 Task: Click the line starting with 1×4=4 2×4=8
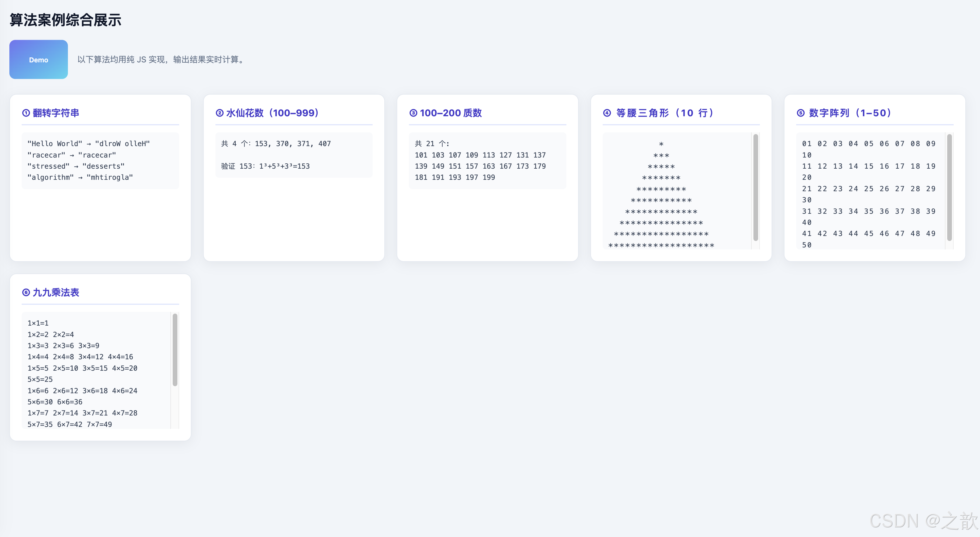[x=80, y=357]
